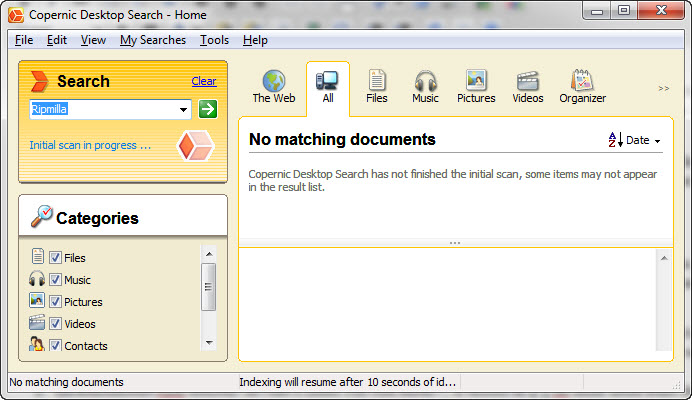The width and height of the screenshot is (692, 400).
Task: Click the Indexing will resume status message
Action: (347, 382)
